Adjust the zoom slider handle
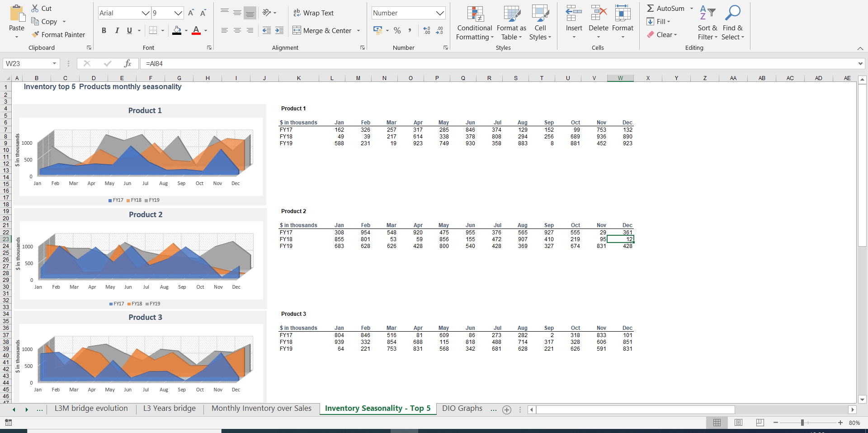This screenshot has width=868, height=433. tap(802, 423)
